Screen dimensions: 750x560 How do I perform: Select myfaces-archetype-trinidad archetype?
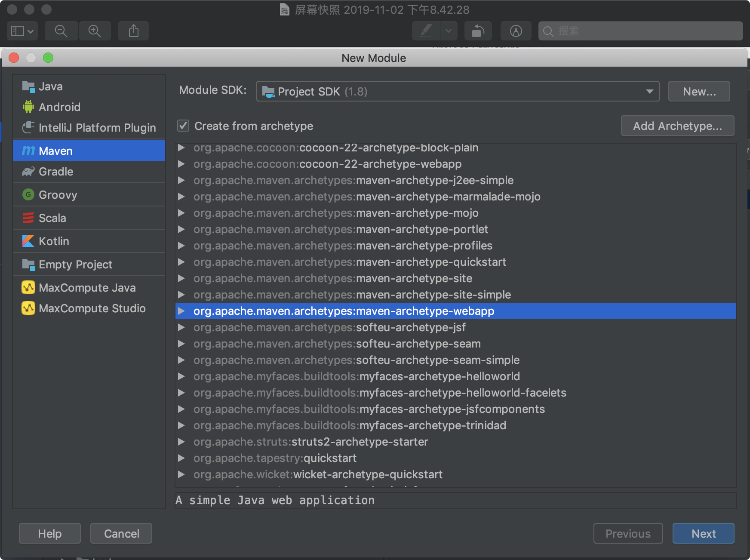pos(456,425)
